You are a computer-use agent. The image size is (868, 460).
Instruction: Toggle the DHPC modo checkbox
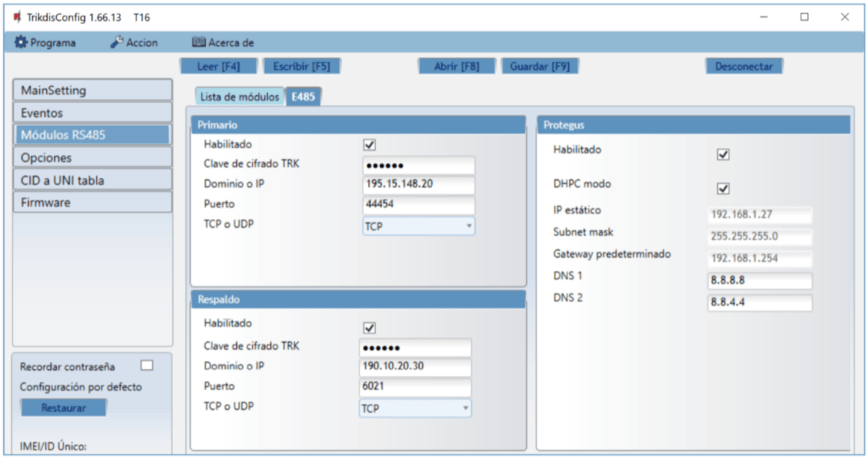point(723,189)
